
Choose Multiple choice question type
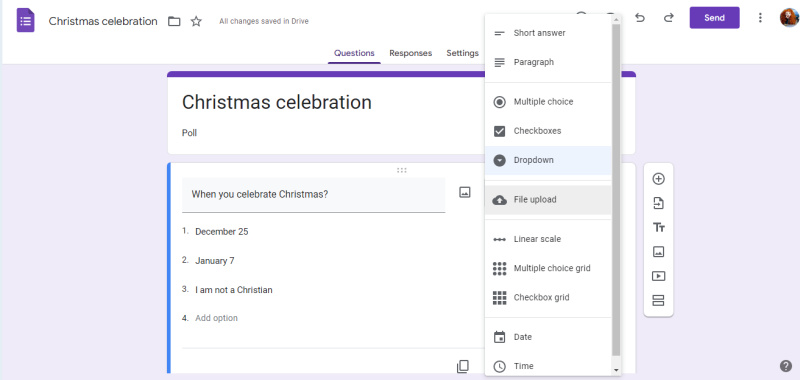tap(548, 102)
